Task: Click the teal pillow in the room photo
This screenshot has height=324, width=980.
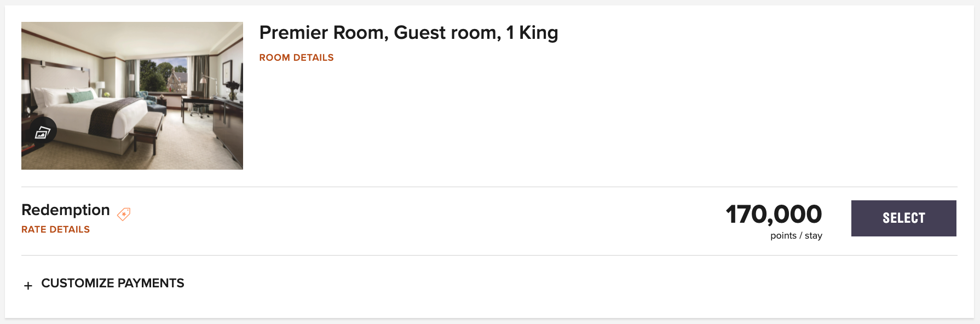Action: [x=80, y=96]
